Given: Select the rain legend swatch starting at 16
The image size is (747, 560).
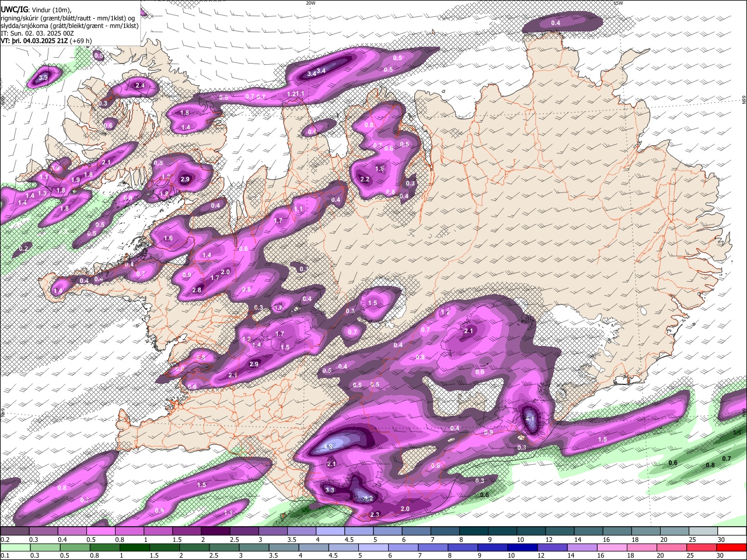Looking at the screenshot, I should [612, 548].
